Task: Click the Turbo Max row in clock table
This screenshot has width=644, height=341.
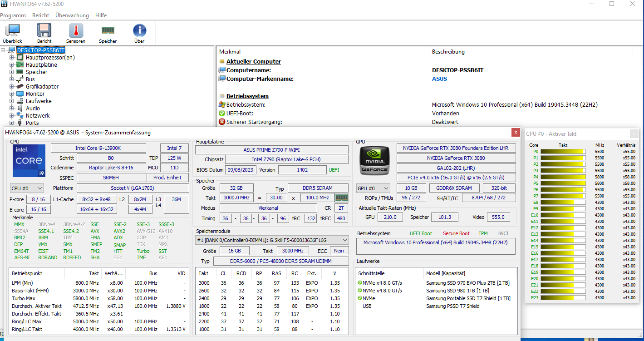Action: pyautogui.click(x=98, y=298)
